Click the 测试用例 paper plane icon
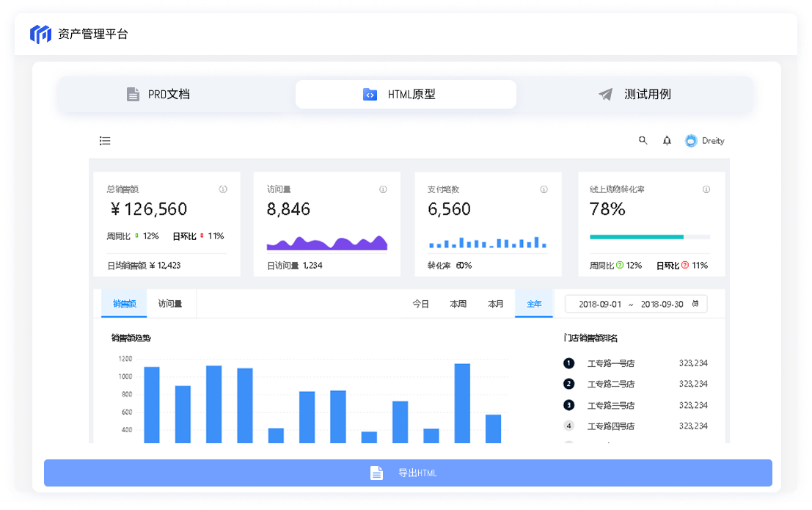The image size is (812, 510). coord(606,95)
